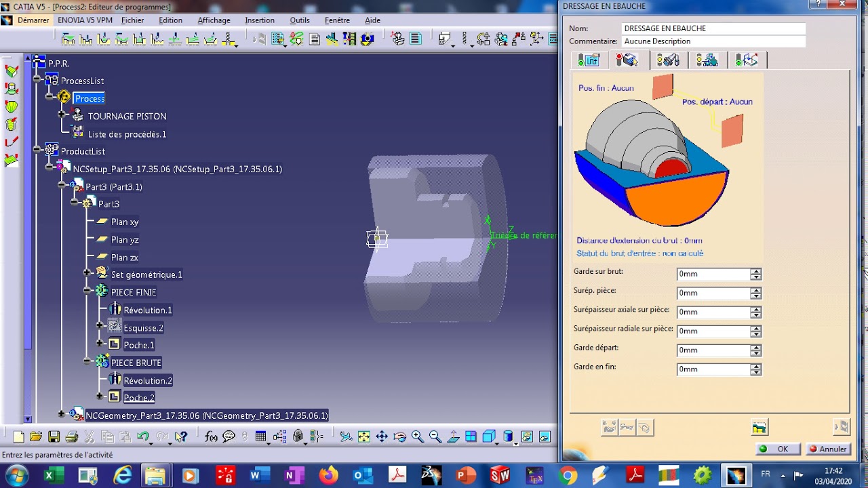Expand the Esquisse.2 node
Image resolution: width=868 pixels, height=488 pixels.
100,326
